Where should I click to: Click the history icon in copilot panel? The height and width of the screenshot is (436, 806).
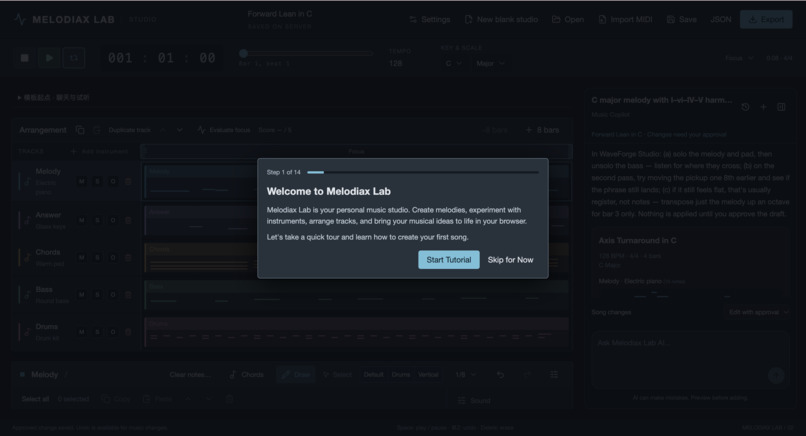tap(745, 107)
